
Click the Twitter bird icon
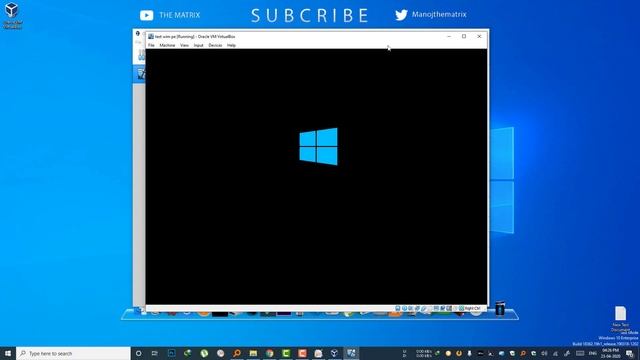point(401,15)
